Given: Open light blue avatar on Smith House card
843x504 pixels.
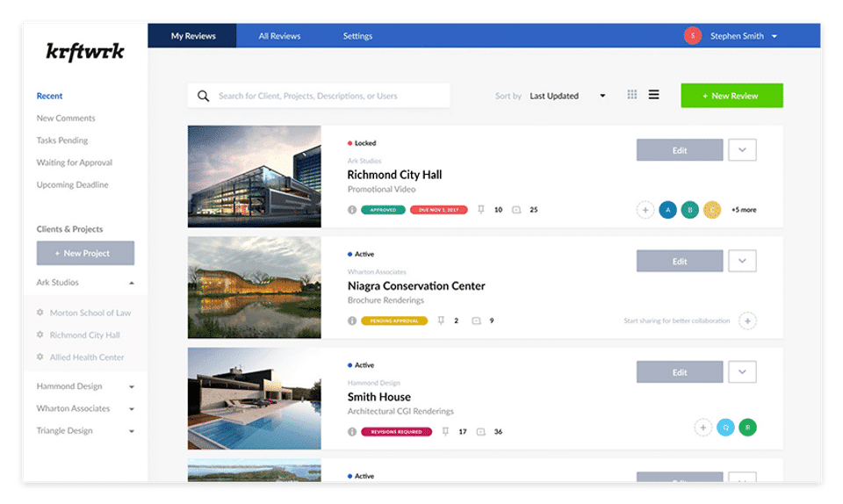Looking at the screenshot, I should click(725, 428).
